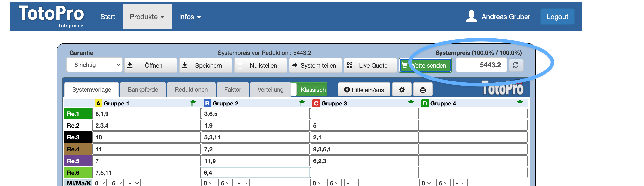The height and width of the screenshot is (186, 644).
Task: Click the trash icon on Nullstellen
Action: (x=240, y=65)
